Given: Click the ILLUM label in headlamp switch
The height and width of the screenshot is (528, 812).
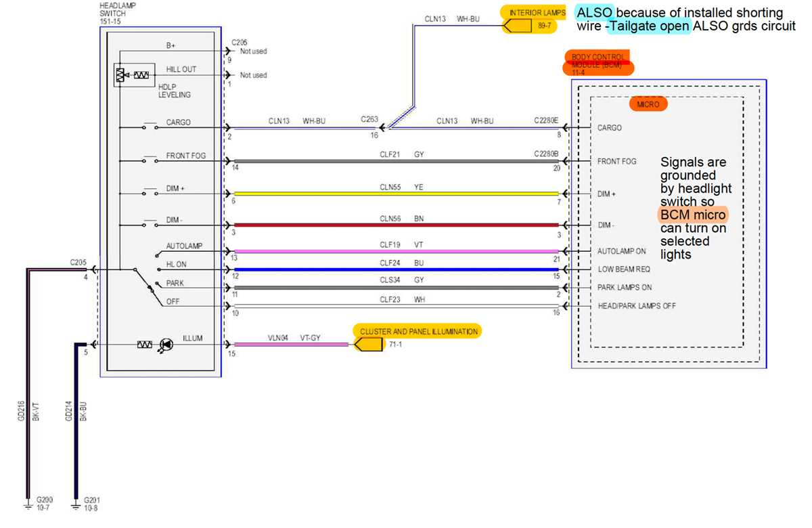Looking at the screenshot, I should (x=192, y=338).
